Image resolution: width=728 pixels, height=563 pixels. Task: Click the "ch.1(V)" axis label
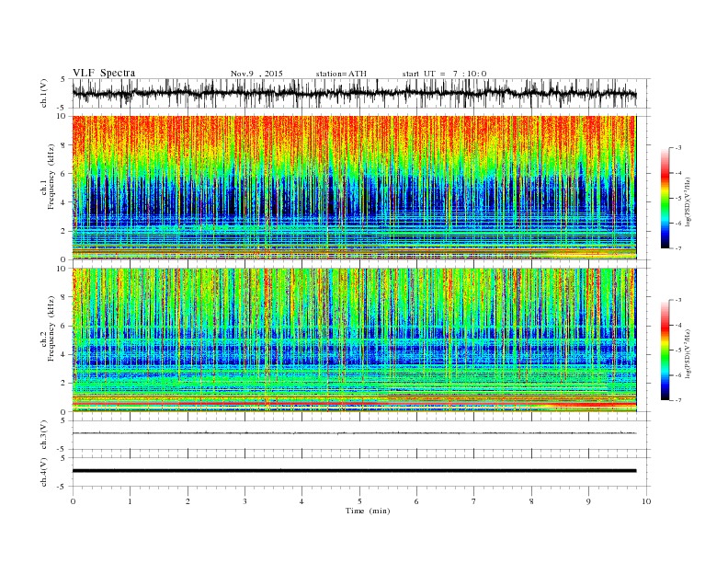[x=44, y=93]
